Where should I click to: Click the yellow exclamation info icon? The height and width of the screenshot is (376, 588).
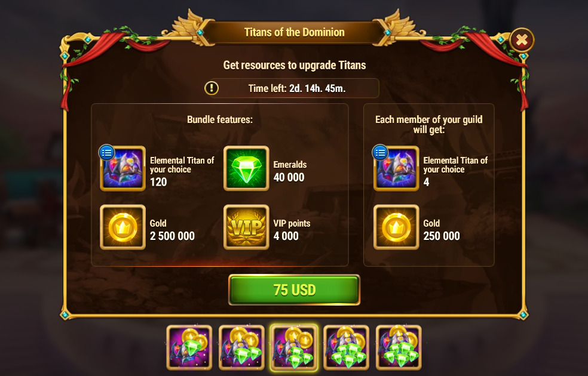click(212, 88)
